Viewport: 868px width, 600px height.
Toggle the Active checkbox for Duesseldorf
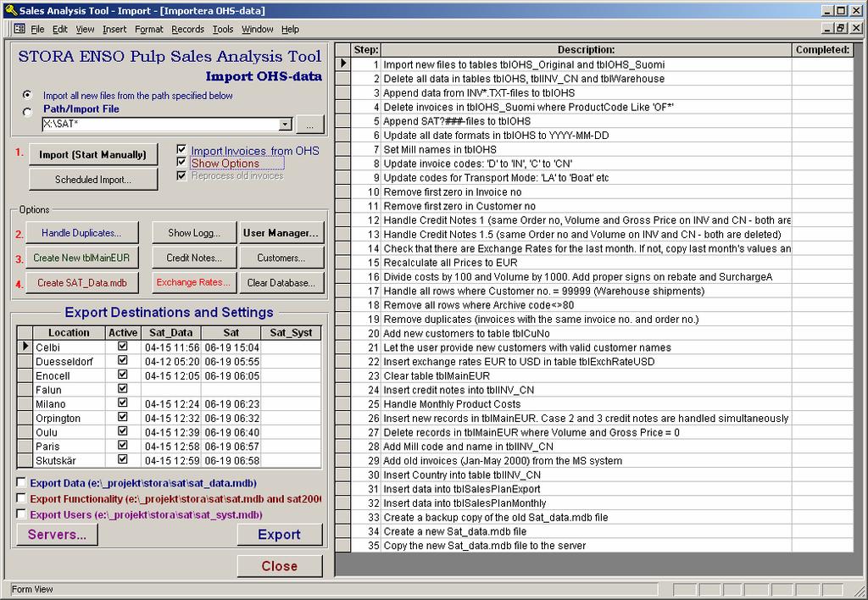[x=122, y=360]
